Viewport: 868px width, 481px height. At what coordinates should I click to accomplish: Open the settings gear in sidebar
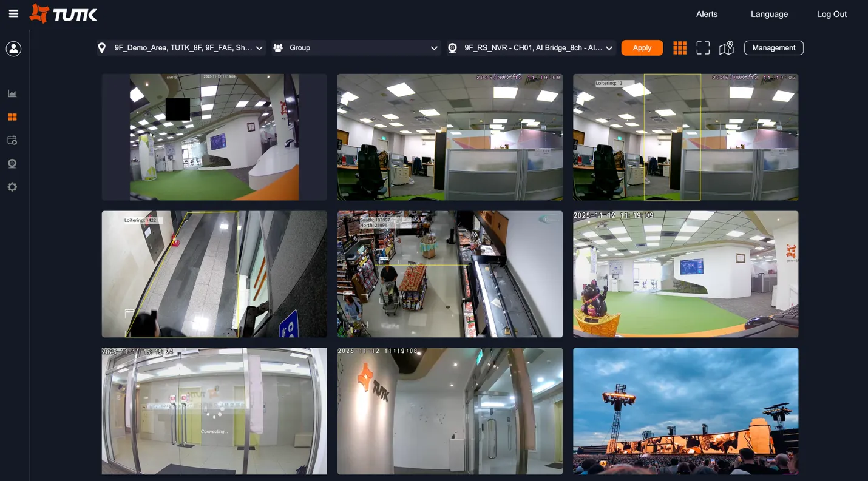point(12,186)
